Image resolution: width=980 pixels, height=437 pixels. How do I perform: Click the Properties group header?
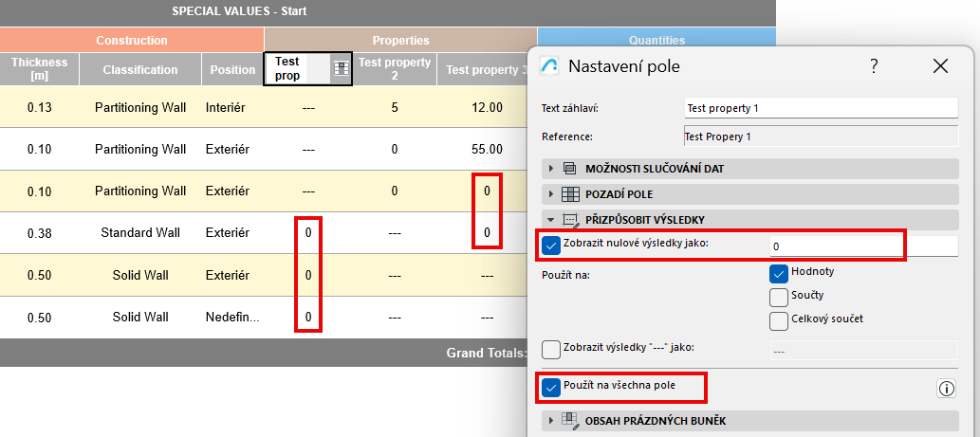tap(400, 41)
